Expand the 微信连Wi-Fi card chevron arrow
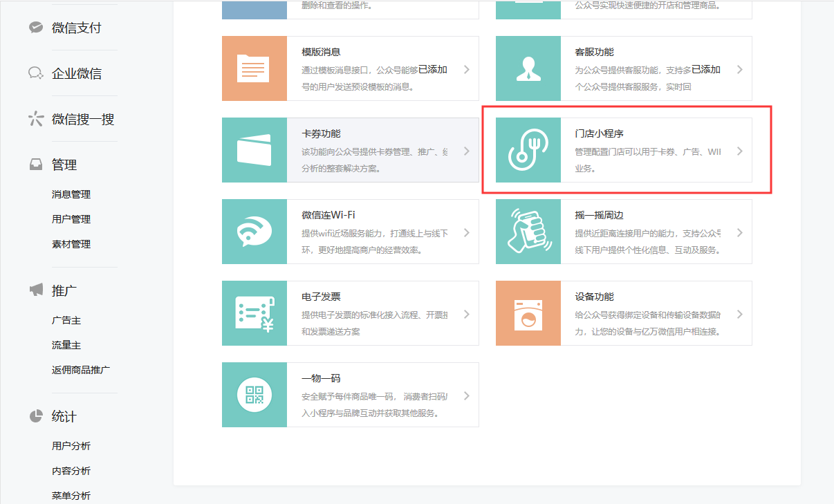Screen dimensions: 834x504 point(467,232)
